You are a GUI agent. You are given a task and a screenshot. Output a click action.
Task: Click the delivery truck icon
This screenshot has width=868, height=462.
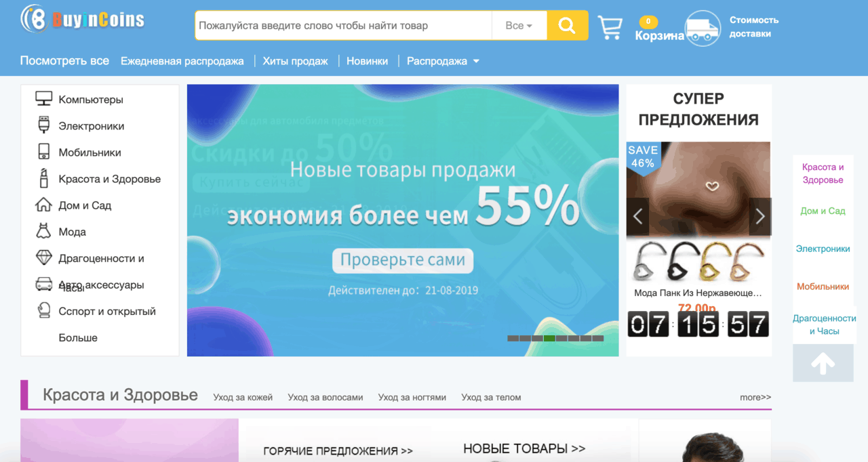[x=703, y=28]
